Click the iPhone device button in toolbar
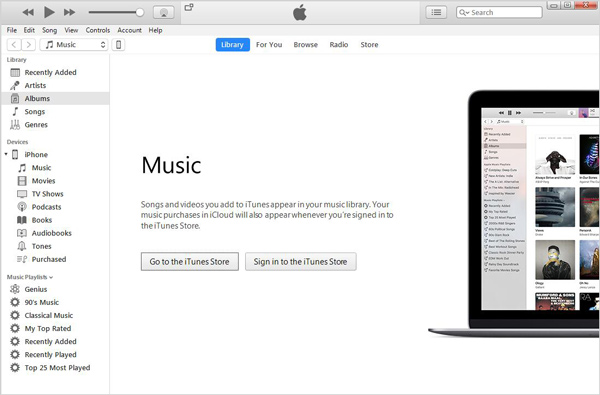The image size is (600, 395). [x=118, y=45]
